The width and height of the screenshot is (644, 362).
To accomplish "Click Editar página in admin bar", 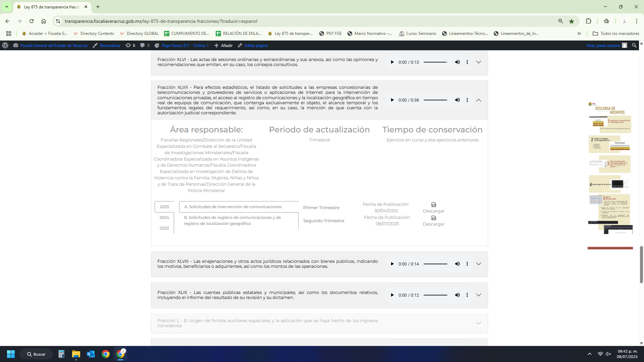I will pos(256,46).
